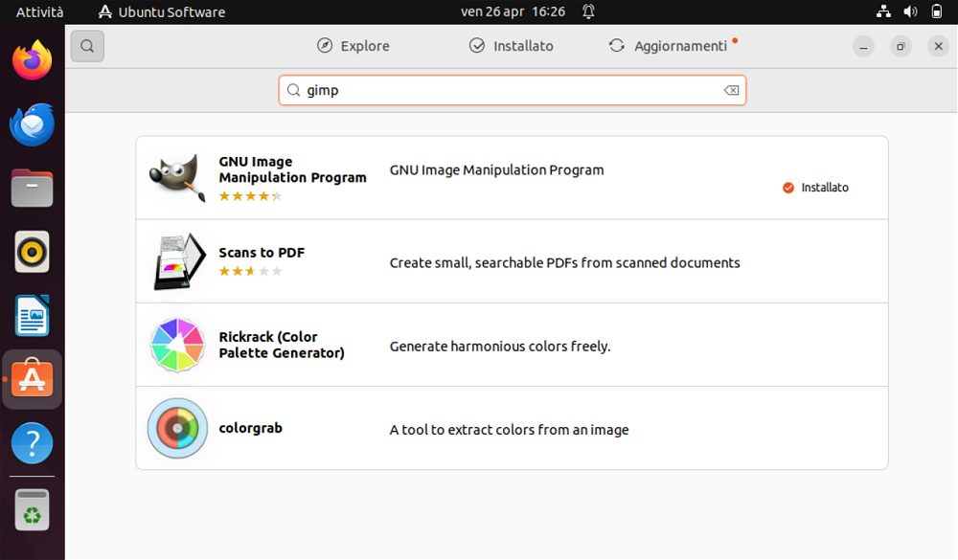Image resolution: width=958 pixels, height=560 pixels.
Task: Clear the search field with the backspace icon
Action: point(731,90)
